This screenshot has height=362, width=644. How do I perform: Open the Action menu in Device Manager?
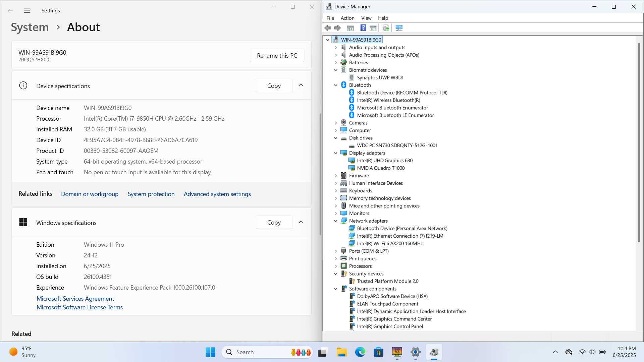[347, 18]
